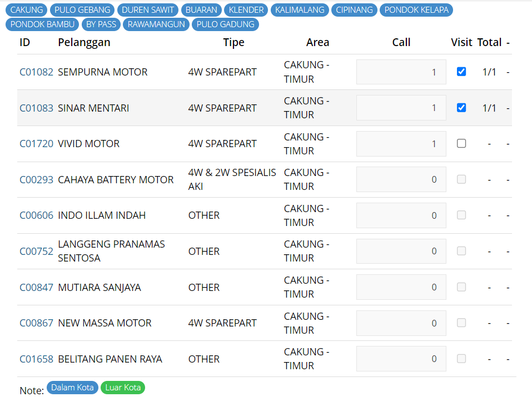532x402 pixels.
Task: Check the Visit checkbox for VIVID MOTOR
Action: click(461, 144)
